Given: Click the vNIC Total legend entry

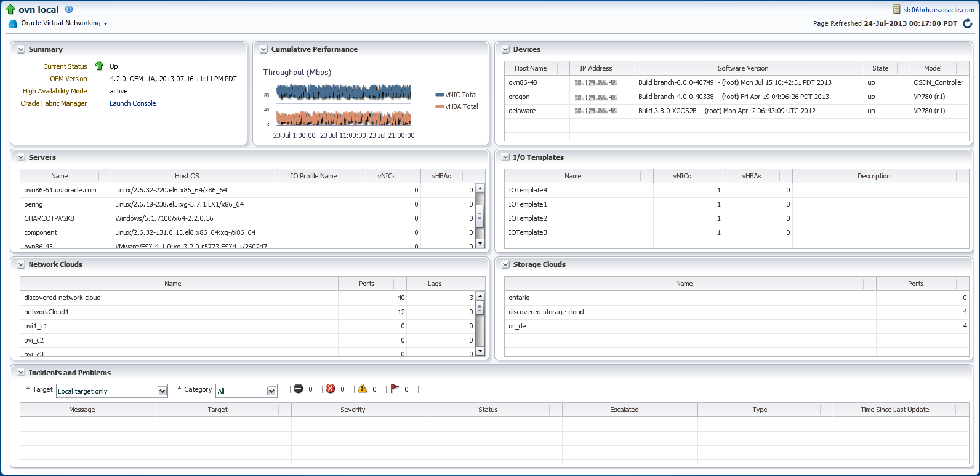Looking at the screenshot, I should pos(456,95).
